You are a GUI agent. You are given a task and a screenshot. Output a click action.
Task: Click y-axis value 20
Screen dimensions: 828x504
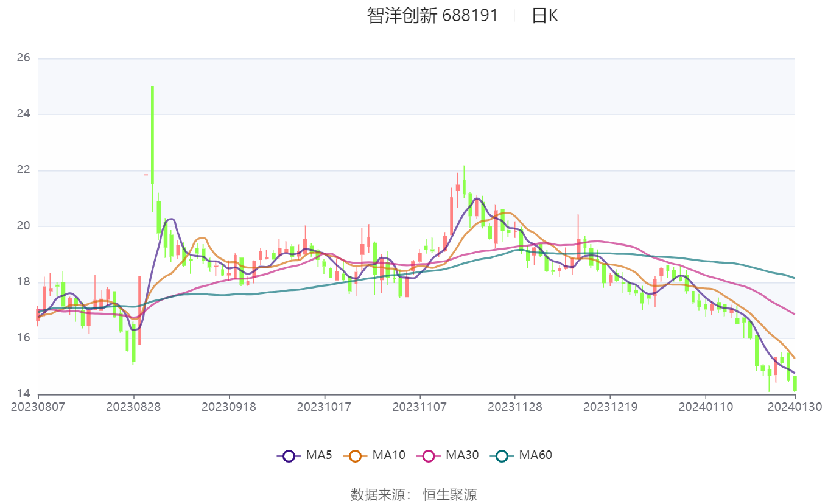click(24, 226)
